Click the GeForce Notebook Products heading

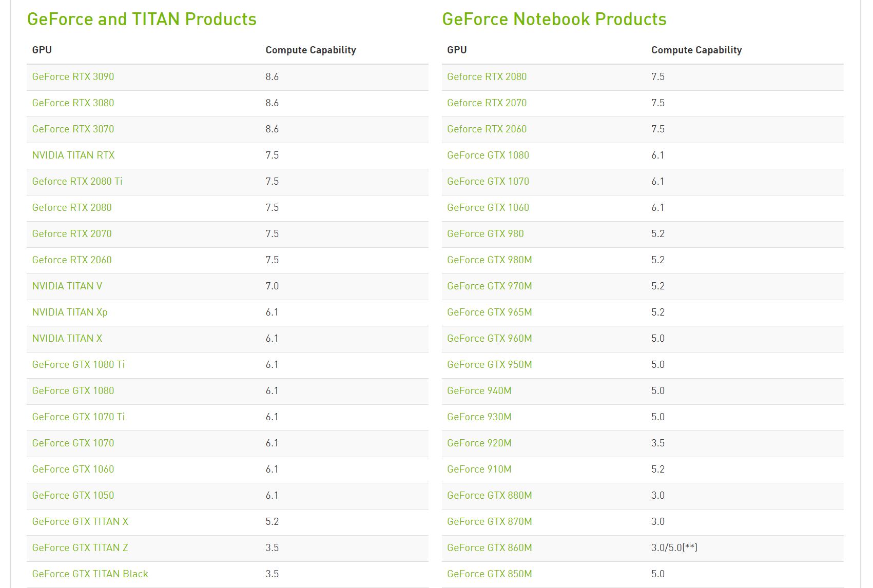[554, 19]
